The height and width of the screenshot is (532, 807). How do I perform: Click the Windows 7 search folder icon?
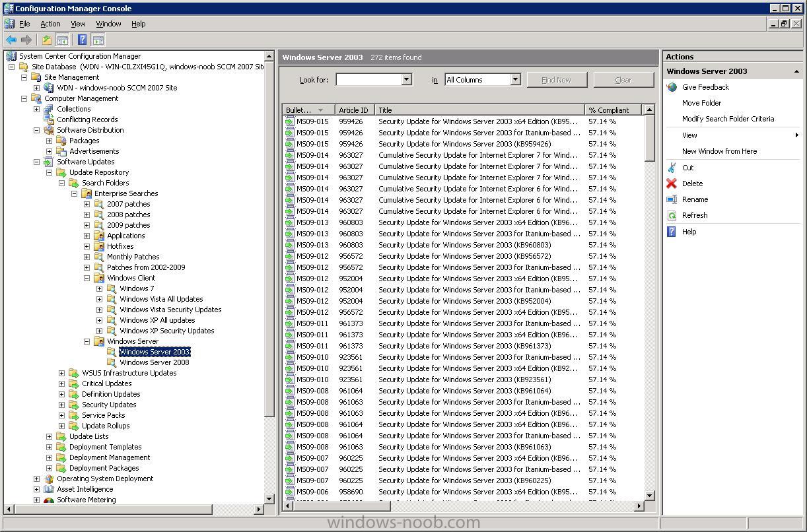coord(112,288)
